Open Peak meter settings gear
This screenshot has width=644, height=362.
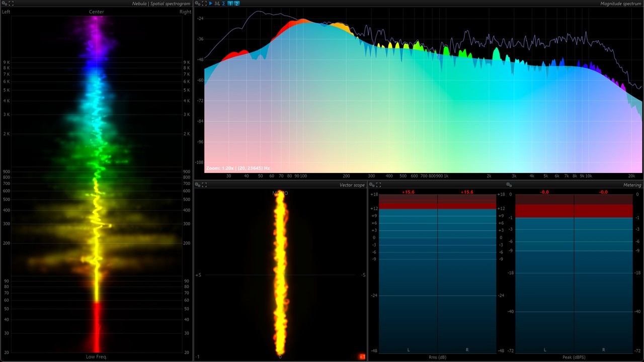509,185
